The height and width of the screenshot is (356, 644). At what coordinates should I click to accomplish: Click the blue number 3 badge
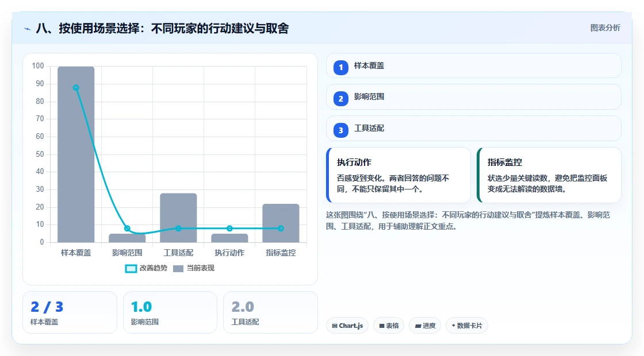click(x=341, y=130)
